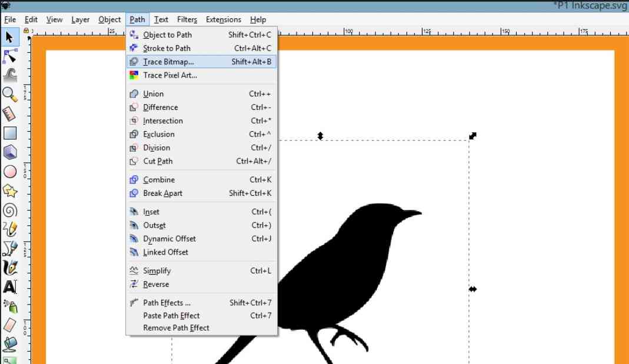The height and width of the screenshot is (364, 629).
Task: Open the Filters menu
Action: tap(187, 19)
